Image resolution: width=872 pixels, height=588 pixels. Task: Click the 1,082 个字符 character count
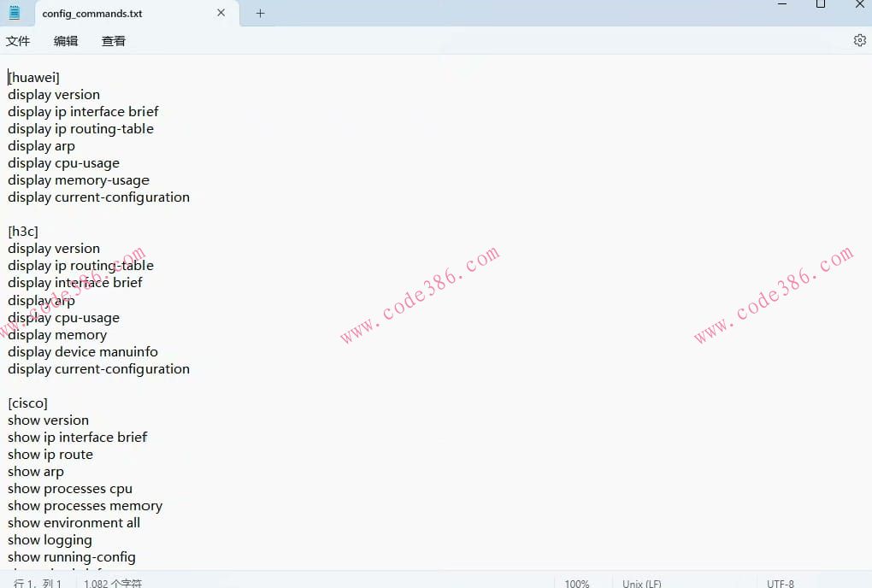pyautogui.click(x=113, y=583)
